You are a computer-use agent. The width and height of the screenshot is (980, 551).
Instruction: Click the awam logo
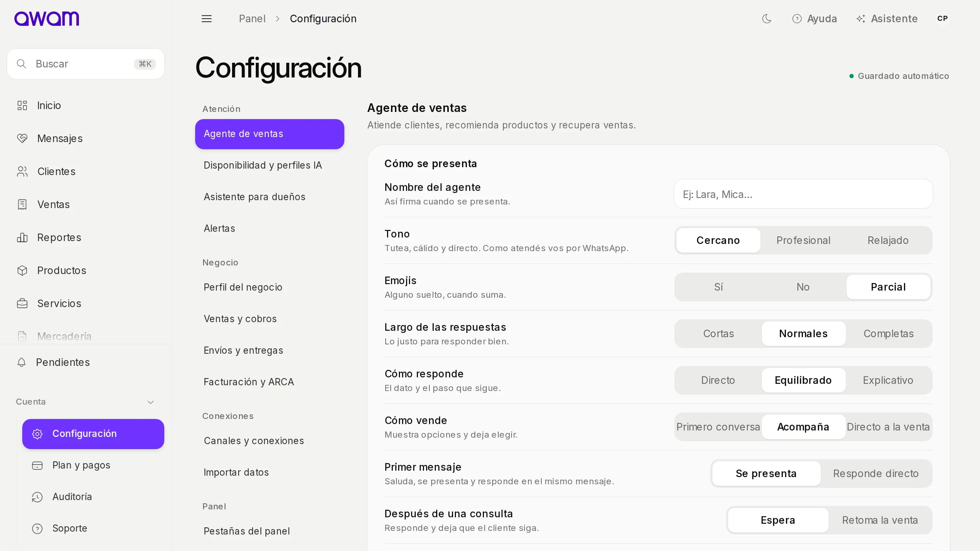pyautogui.click(x=46, y=19)
